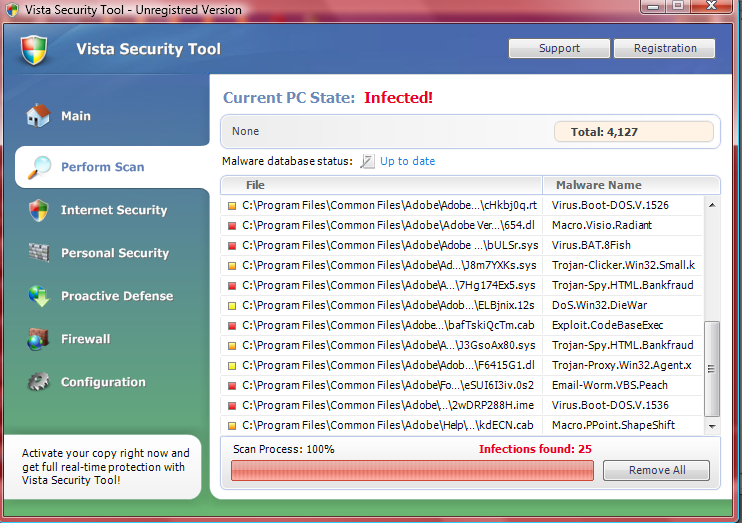Click the globe arrow Proactive Defense icon
Viewport: 742px width, 523px height.
[39, 296]
